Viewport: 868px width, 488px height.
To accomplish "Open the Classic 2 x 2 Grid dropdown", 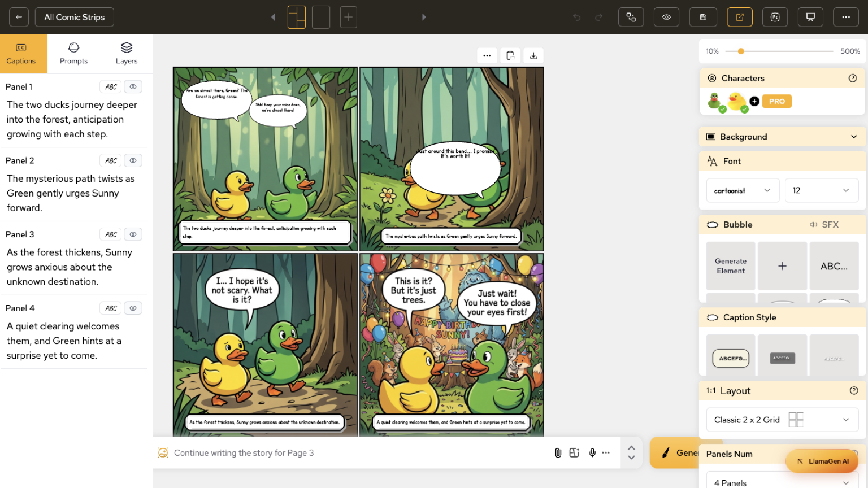I will (782, 420).
